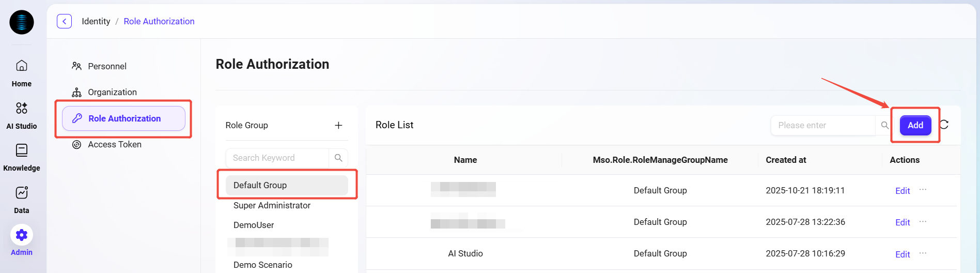This screenshot has width=980, height=273.
Task: Click the plus icon beside Role Group
Action: (338, 125)
